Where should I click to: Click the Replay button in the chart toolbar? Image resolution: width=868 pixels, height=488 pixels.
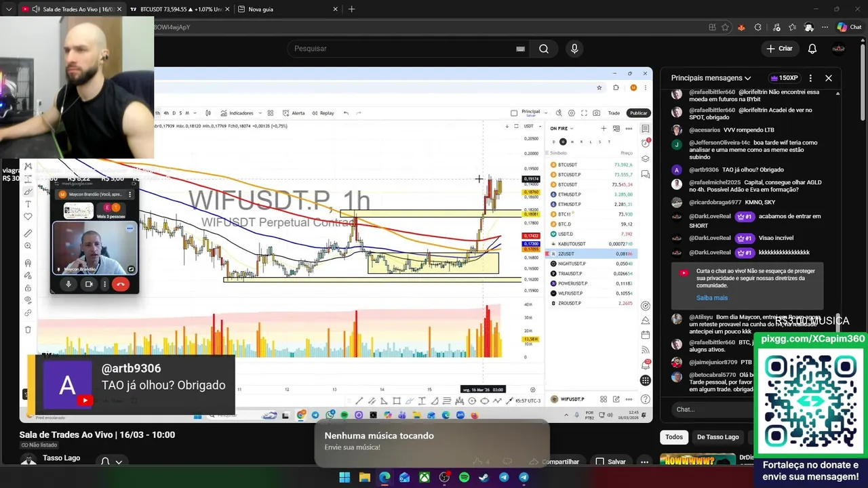click(x=323, y=113)
